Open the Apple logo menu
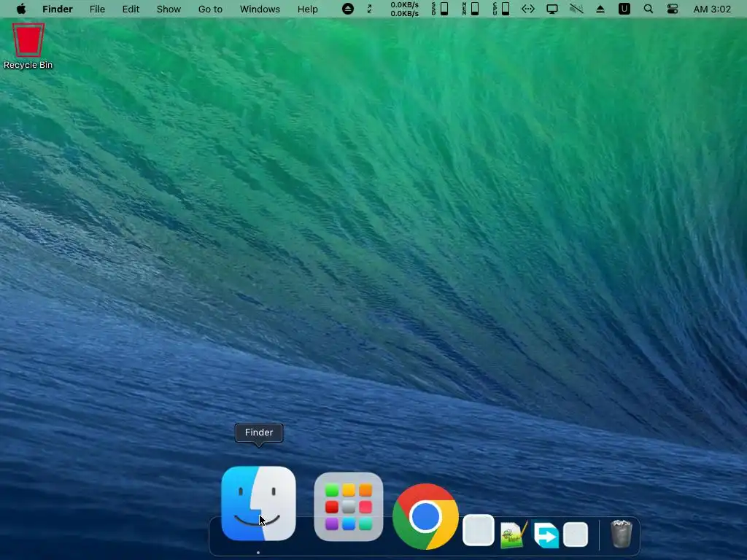Screen dimensions: 747x560 pyautogui.click(x=21, y=9)
